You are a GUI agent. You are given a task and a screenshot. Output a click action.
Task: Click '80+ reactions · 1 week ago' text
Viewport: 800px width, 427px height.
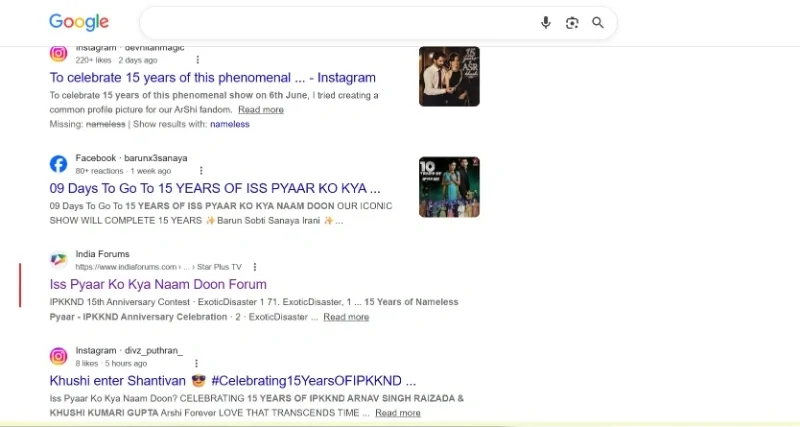(x=123, y=171)
